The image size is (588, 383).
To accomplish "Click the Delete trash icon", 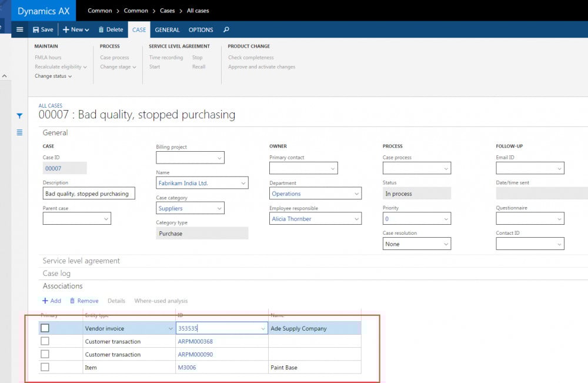I will coord(101,30).
